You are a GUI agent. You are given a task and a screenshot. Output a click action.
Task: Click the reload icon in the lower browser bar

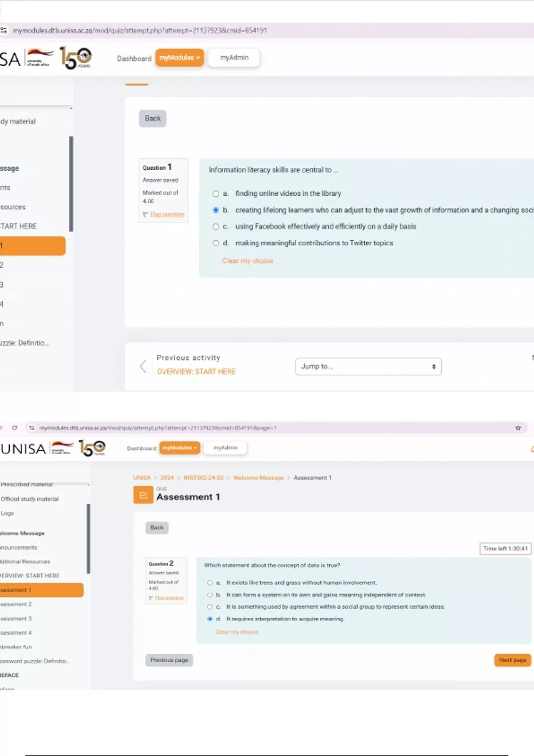(15, 428)
